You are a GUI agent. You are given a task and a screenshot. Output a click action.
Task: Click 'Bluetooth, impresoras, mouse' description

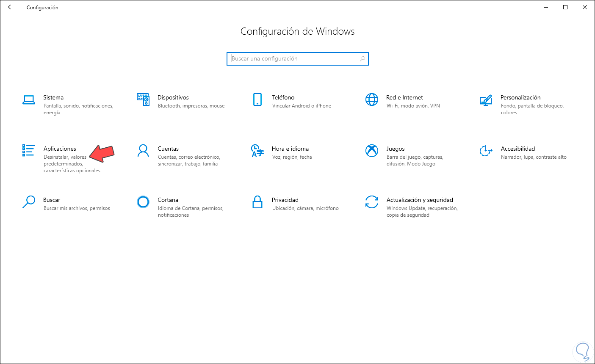(191, 106)
